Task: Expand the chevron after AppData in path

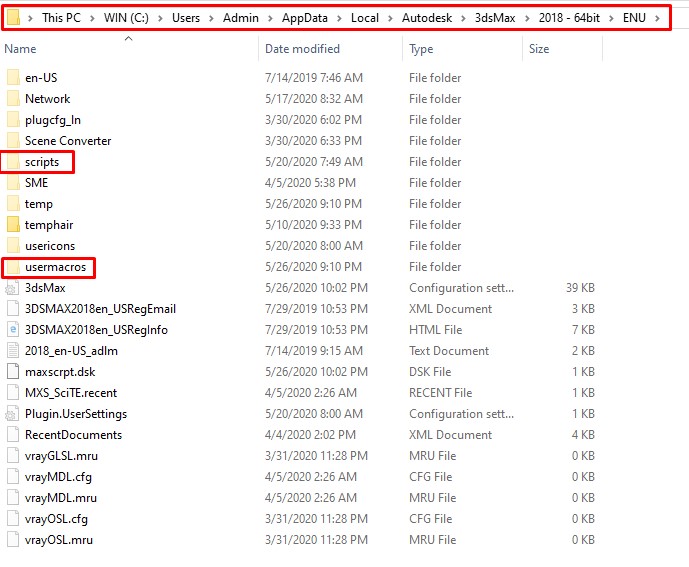Action: click(340, 18)
